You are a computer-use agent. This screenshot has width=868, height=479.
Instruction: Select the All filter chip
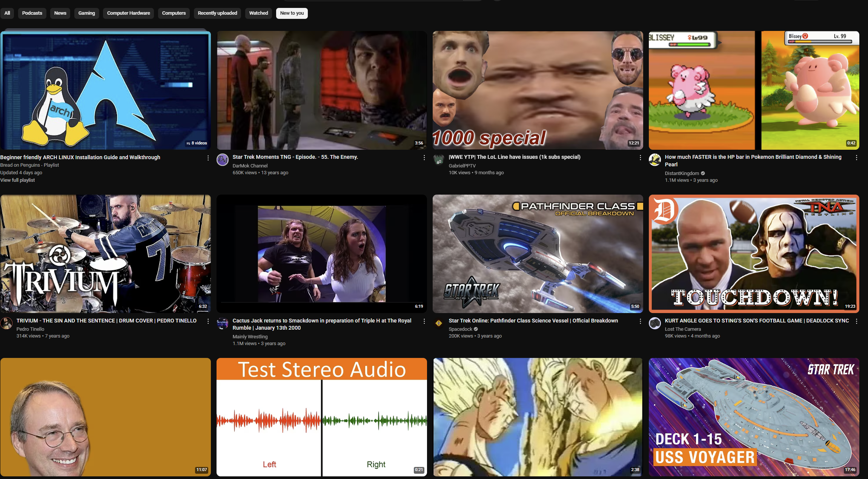pyautogui.click(x=7, y=13)
